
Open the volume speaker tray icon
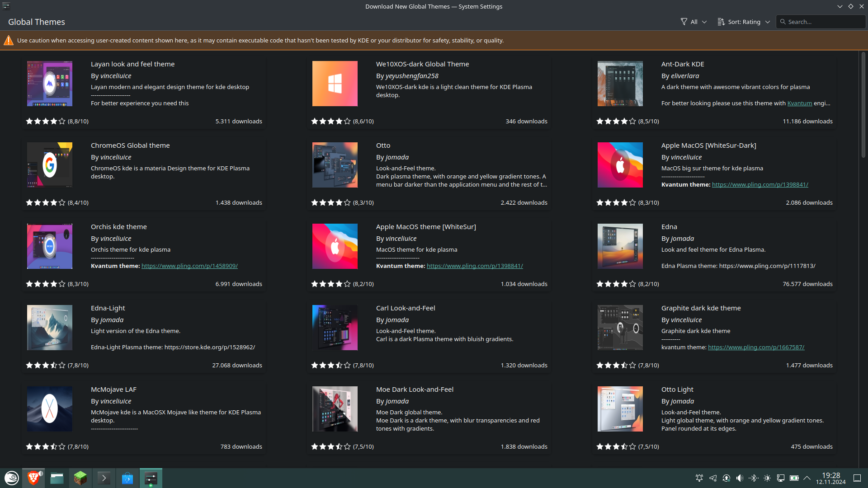(x=740, y=478)
